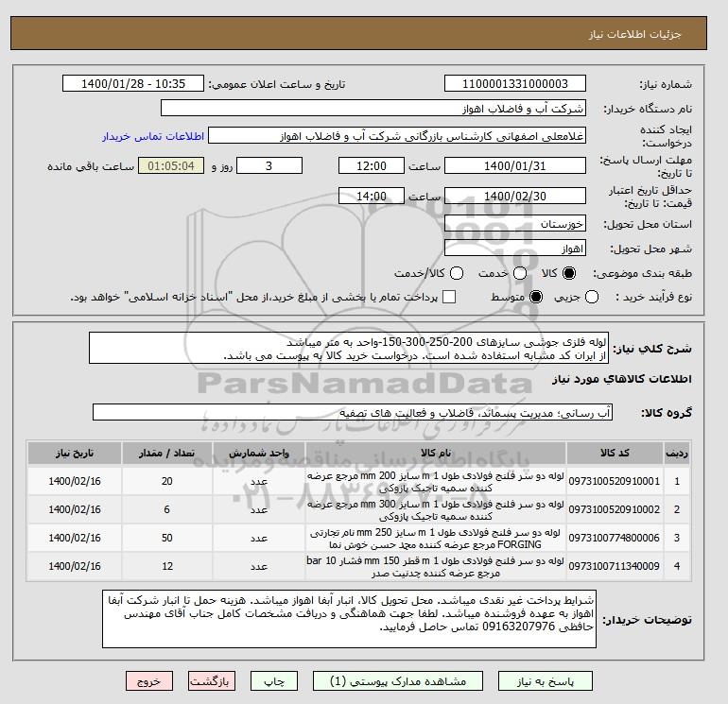Click the 200 mm pipe item name
The image size is (728, 704).
(x=436, y=482)
